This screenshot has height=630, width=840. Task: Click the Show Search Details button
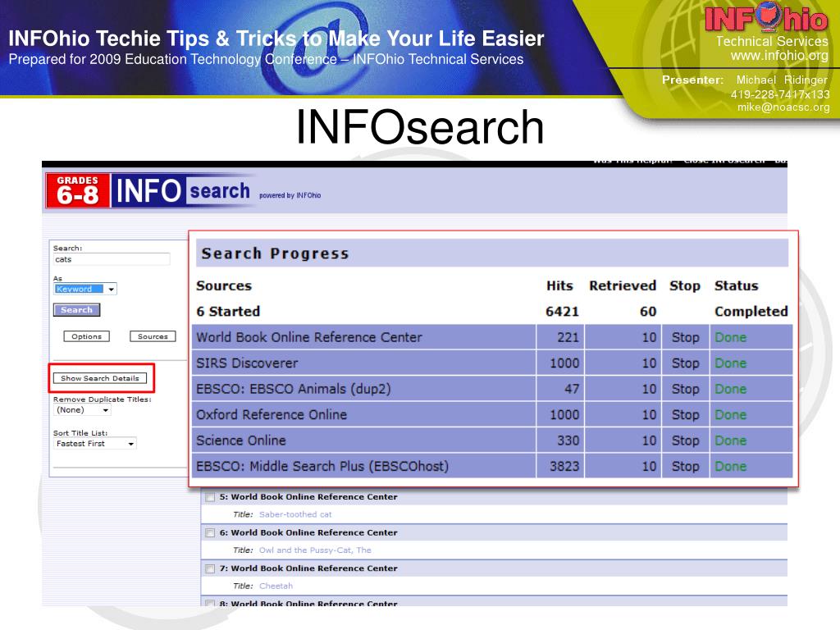pos(100,378)
